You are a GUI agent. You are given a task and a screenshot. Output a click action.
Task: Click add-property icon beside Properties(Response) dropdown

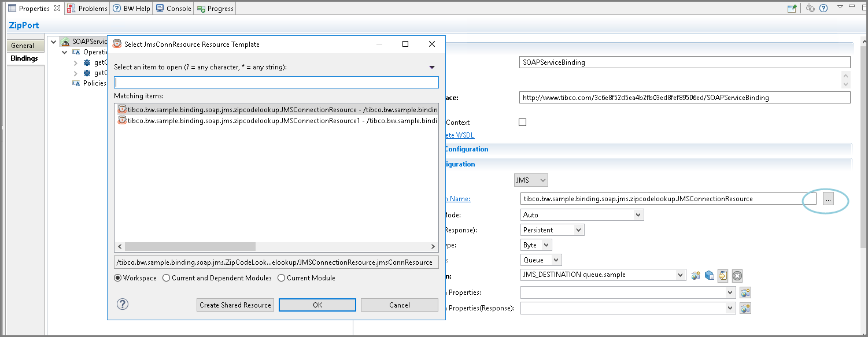[x=745, y=308]
